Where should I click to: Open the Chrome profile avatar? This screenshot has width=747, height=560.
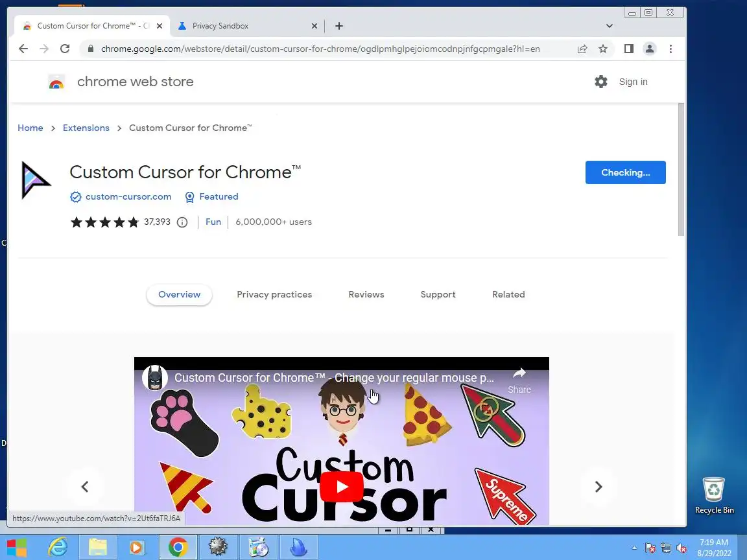point(649,49)
